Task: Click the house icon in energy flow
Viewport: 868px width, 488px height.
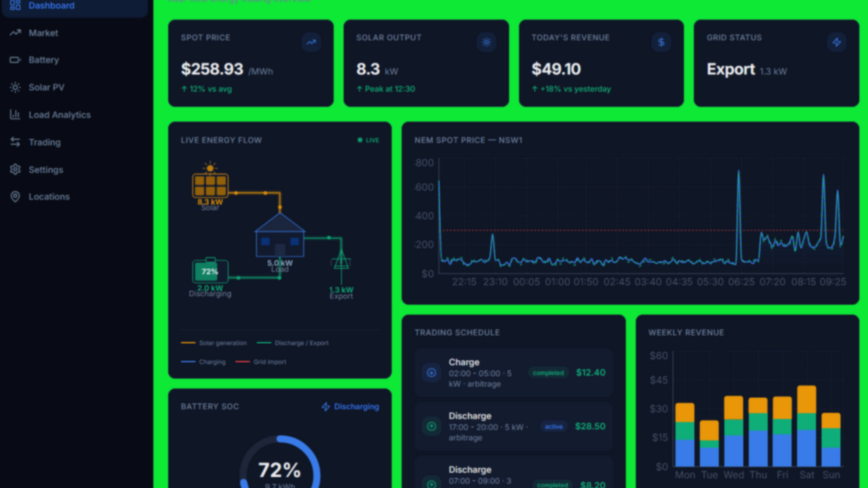Action: (x=280, y=235)
